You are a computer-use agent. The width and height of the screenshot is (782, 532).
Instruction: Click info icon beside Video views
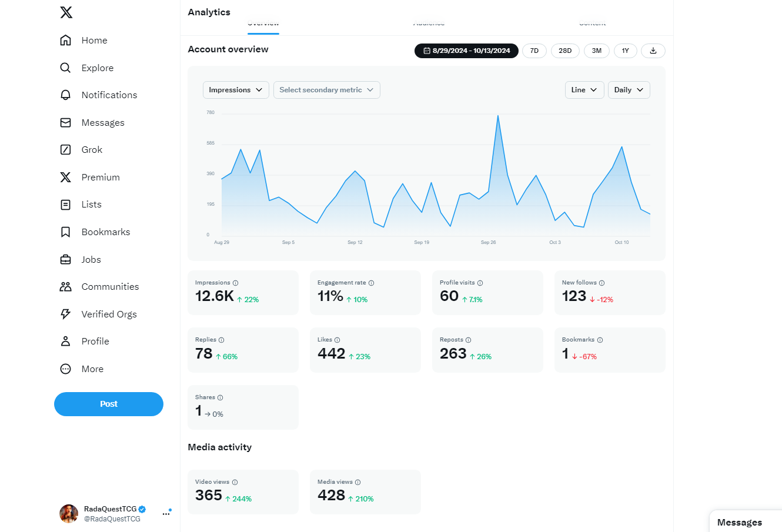[x=235, y=482]
